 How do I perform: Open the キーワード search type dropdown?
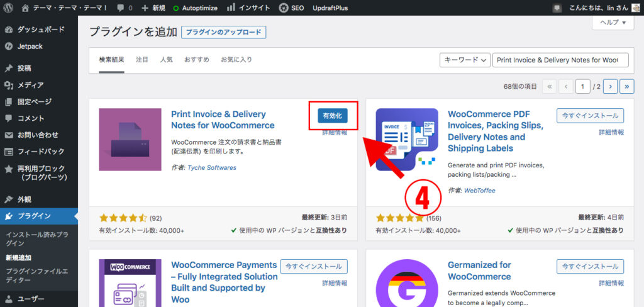tap(465, 60)
